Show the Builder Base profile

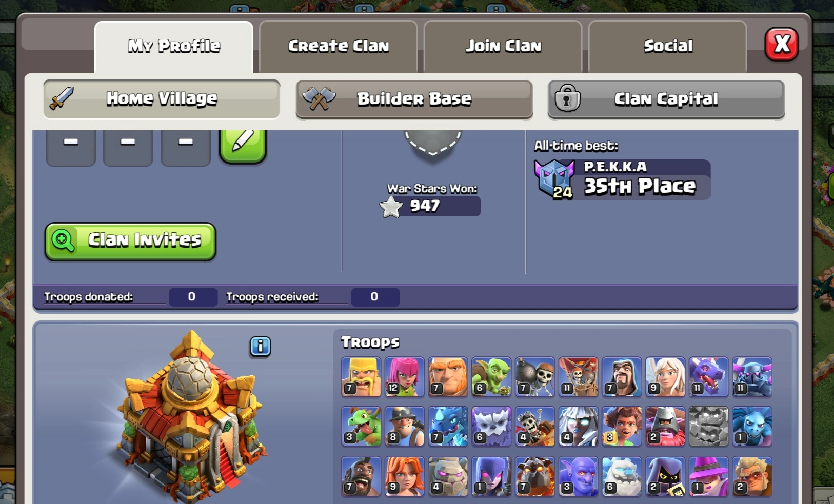click(x=414, y=99)
